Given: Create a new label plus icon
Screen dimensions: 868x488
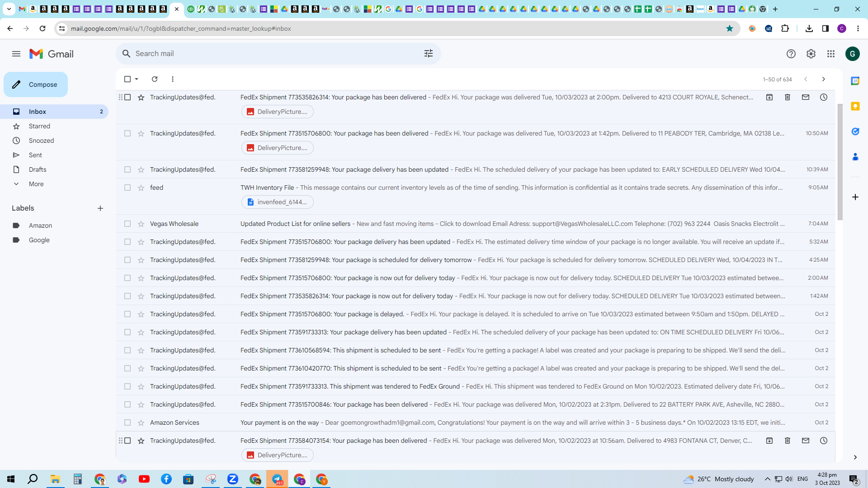Looking at the screenshot, I should pos(100,208).
